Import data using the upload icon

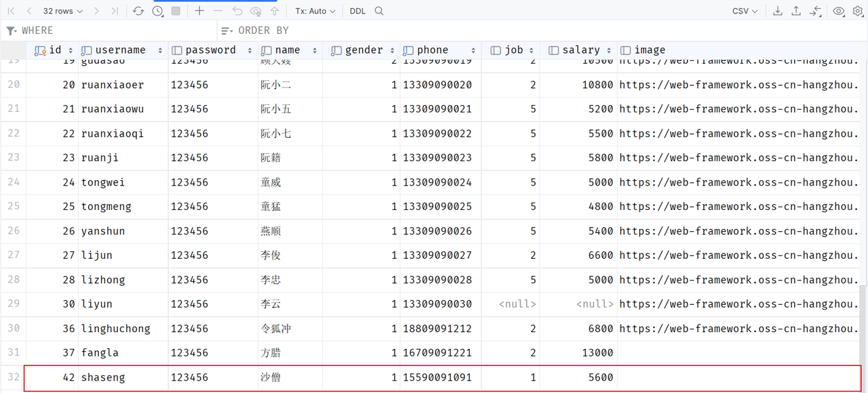tap(797, 11)
